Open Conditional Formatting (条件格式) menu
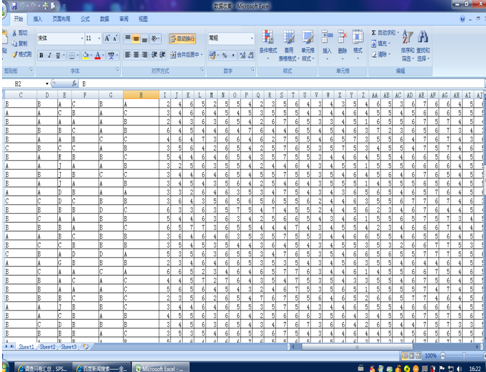 click(268, 45)
